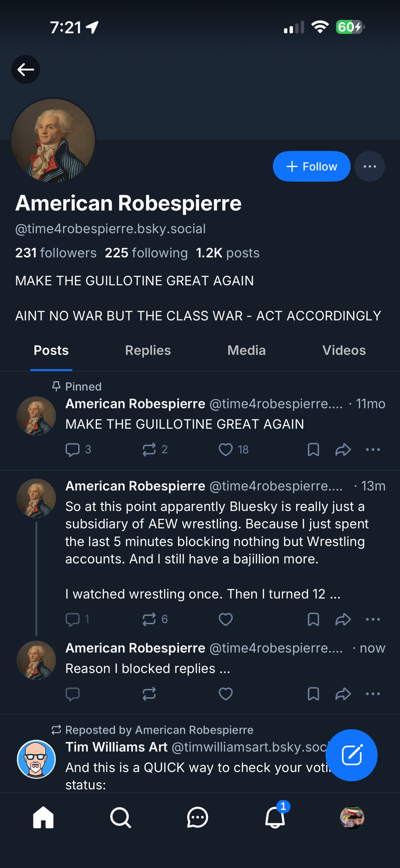The image size is (400, 868).
Task: Repost the AEW wrestling post
Action: (149, 619)
